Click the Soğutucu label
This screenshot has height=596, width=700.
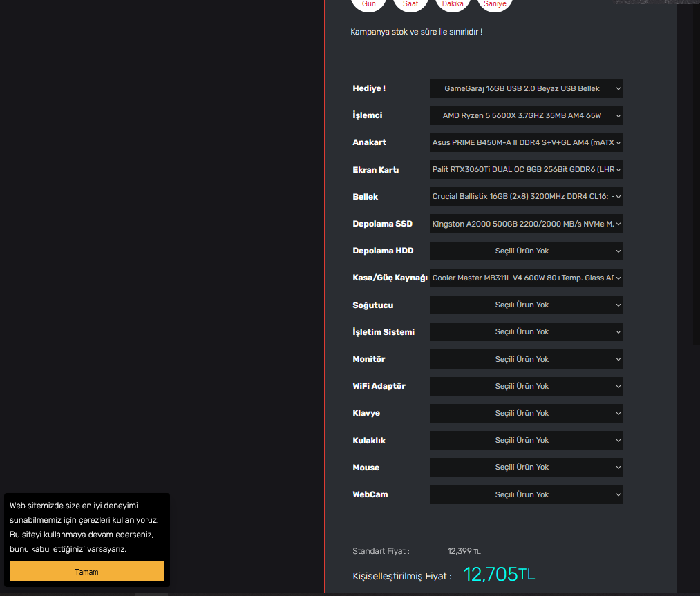pyautogui.click(x=372, y=305)
